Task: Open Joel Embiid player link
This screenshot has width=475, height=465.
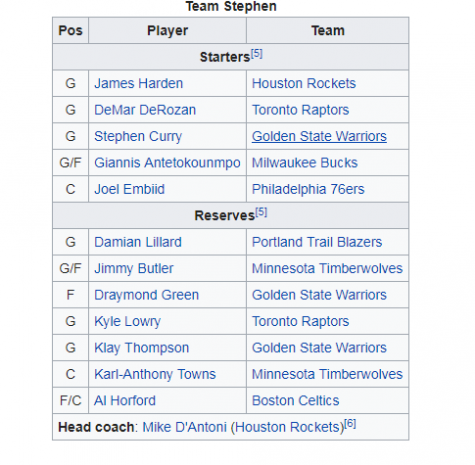Action: (130, 189)
